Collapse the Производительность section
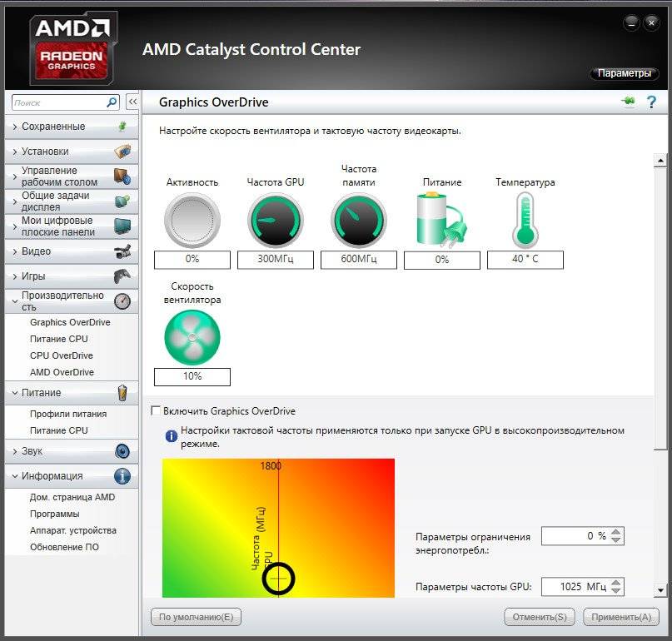 [15, 301]
